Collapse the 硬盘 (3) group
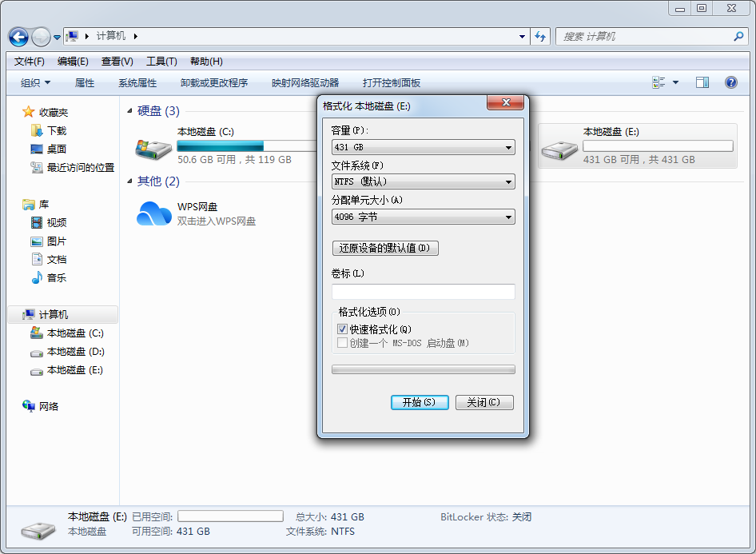 click(129, 111)
